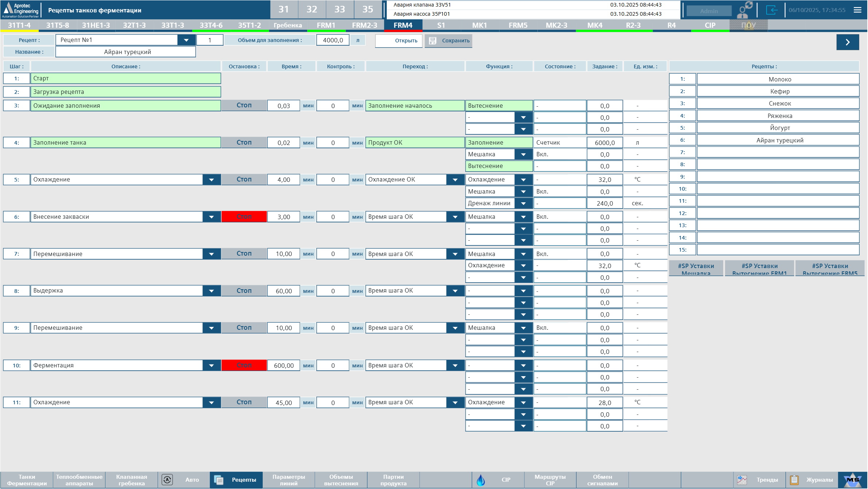This screenshot has width=868, height=489.
Task: Open the hamburger menu
Action: coord(857,10)
